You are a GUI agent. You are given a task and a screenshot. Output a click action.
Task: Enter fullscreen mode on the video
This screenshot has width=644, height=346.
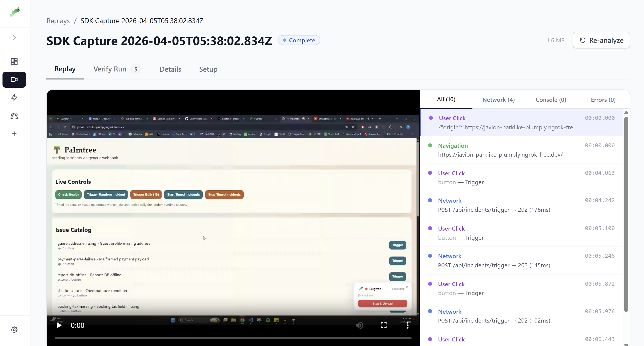(384, 325)
